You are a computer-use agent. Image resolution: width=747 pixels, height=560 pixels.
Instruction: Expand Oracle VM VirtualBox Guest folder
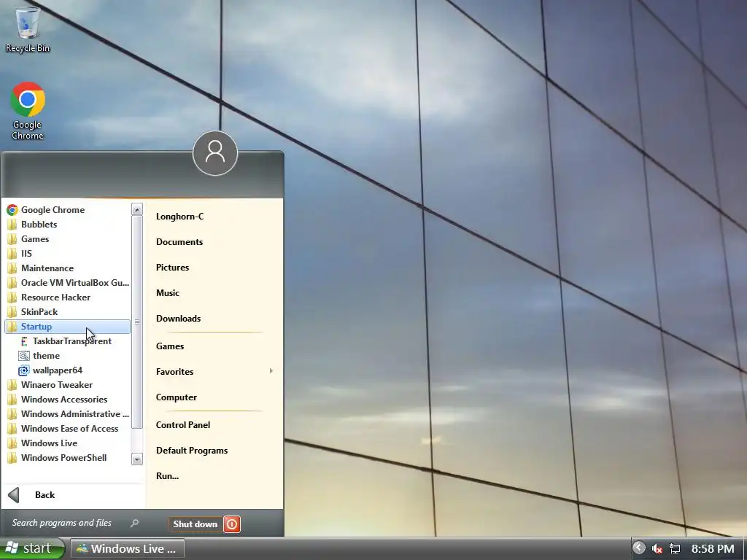(67, 283)
